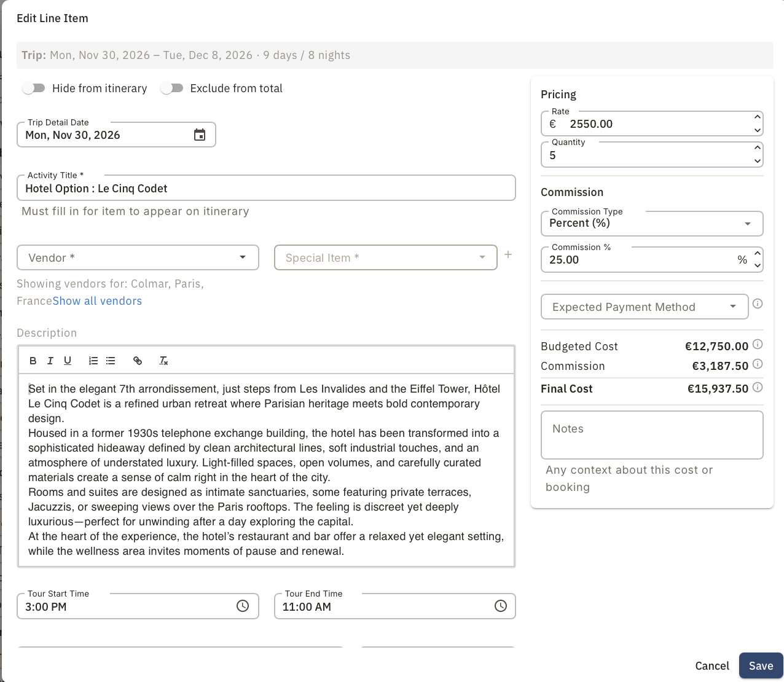Clear text formatting in description editor
This screenshot has width=784, height=682.
163,361
